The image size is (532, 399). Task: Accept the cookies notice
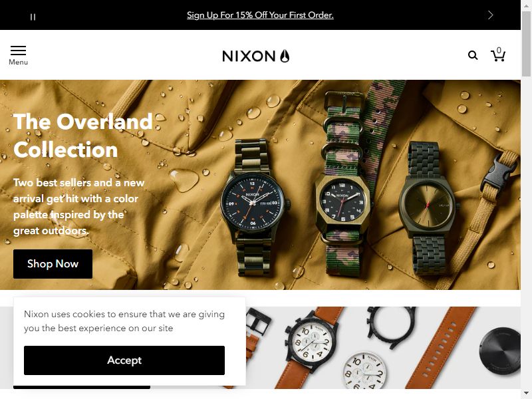124,360
